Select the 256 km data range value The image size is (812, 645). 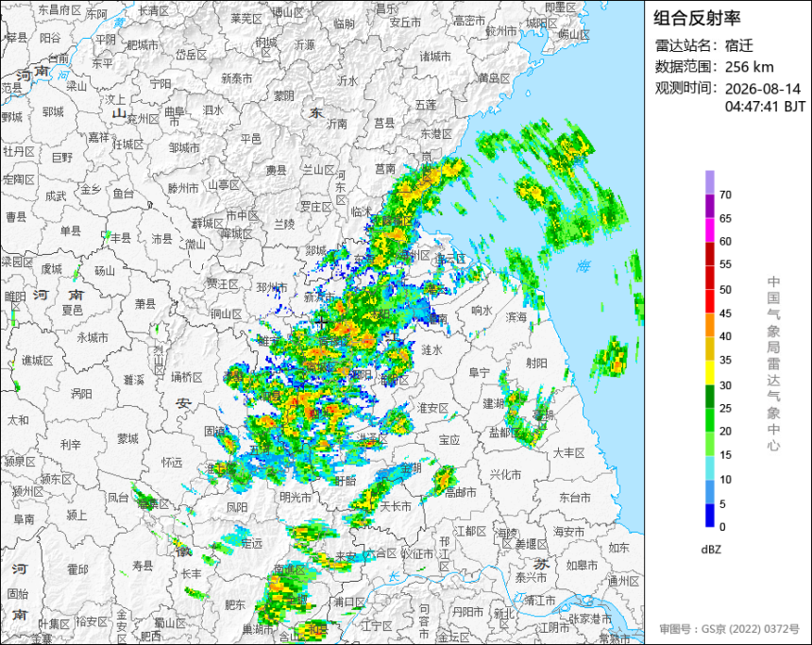pos(749,67)
